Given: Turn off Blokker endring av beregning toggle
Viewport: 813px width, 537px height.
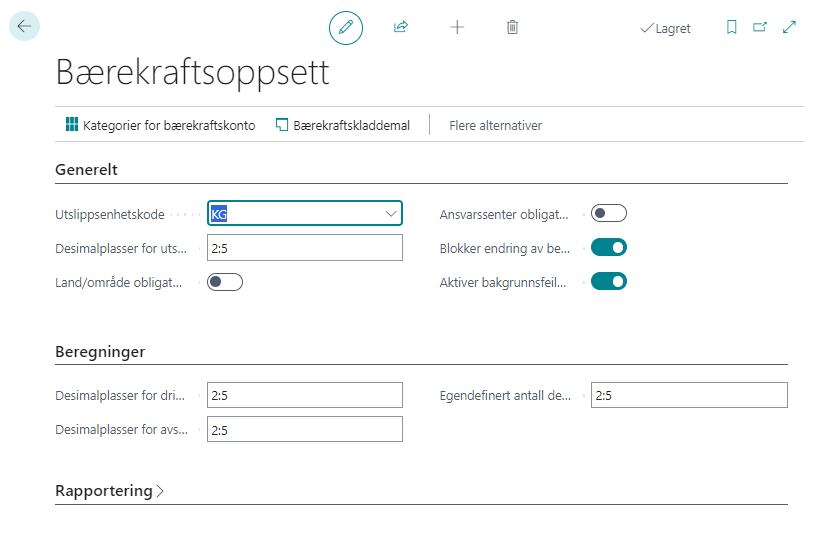Looking at the screenshot, I should click(x=608, y=247).
